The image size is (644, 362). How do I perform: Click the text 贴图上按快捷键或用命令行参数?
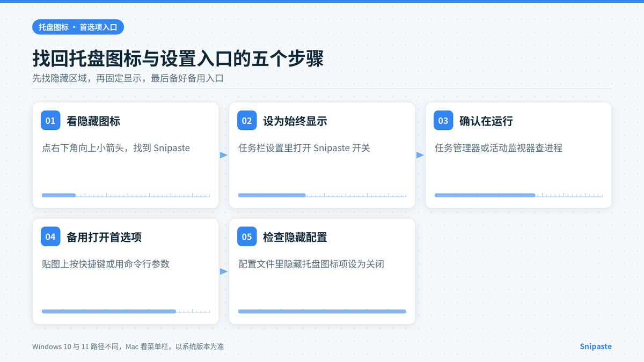106,264
